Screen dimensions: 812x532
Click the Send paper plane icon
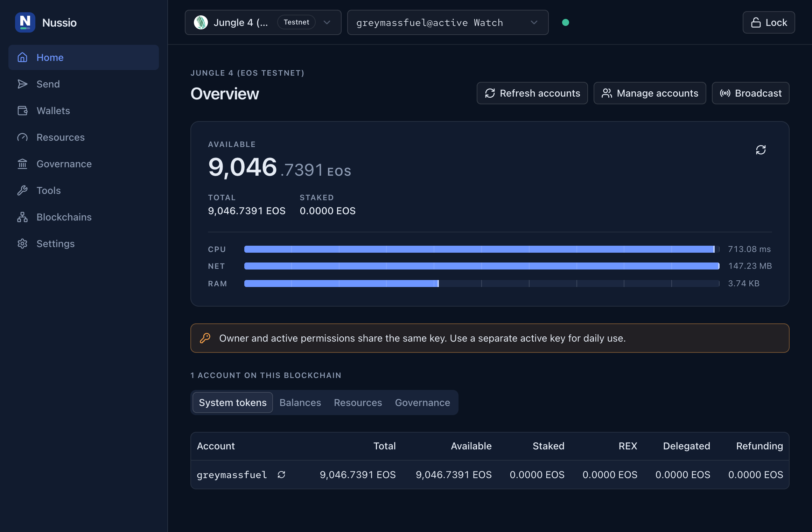(22, 84)
